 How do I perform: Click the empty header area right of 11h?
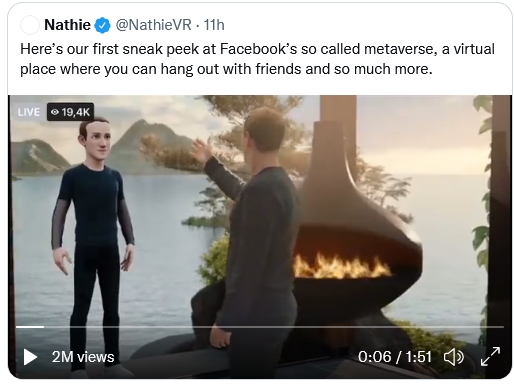367,25
